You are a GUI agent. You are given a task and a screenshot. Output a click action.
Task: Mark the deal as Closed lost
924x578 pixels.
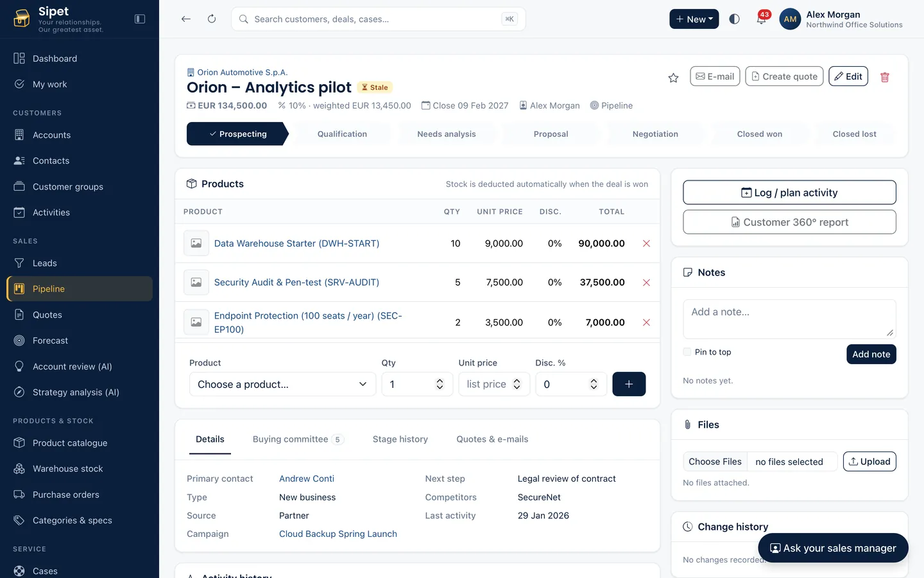pos(855,134)
